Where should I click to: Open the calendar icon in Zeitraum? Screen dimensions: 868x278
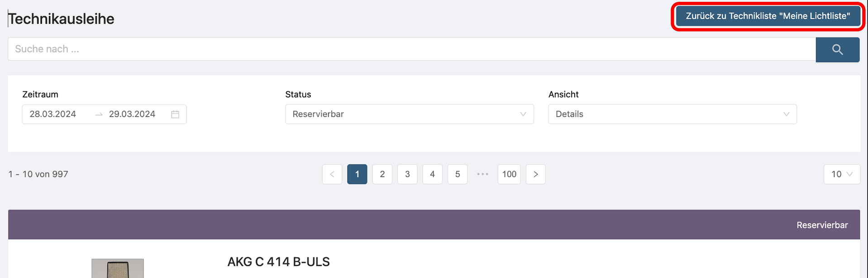pyautogui.click(x=175, y=114)
